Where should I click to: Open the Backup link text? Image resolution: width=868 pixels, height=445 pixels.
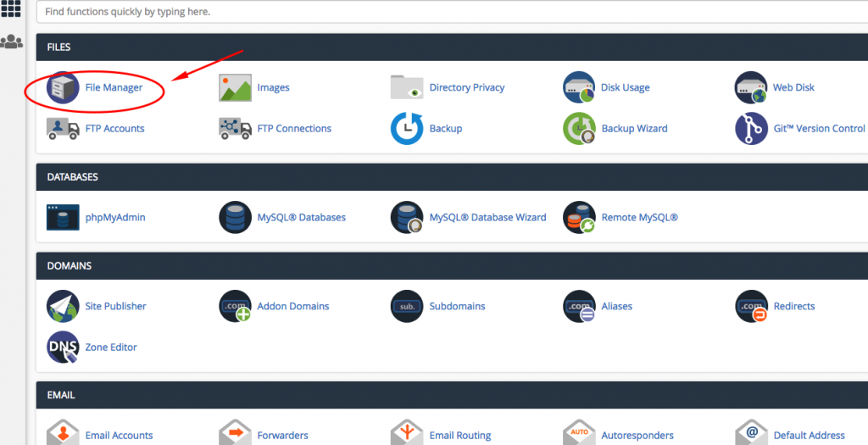click(x=446, y=128)
